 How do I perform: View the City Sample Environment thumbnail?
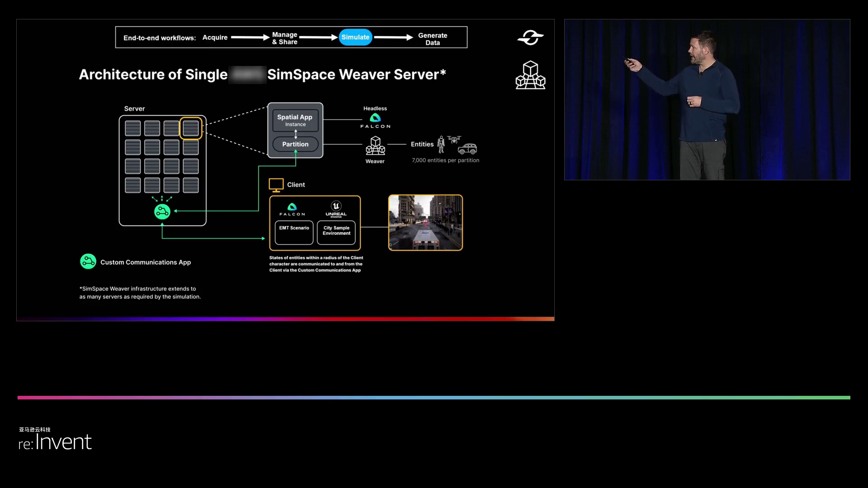point(425,222)
